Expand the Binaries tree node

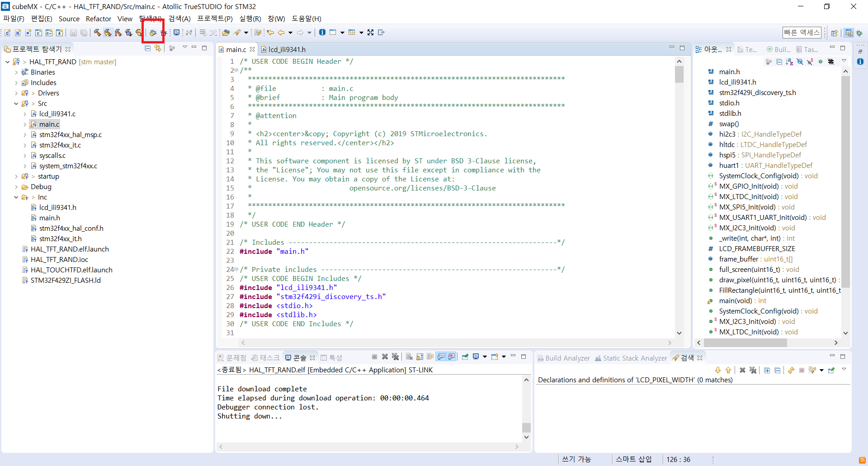(16, 72)
